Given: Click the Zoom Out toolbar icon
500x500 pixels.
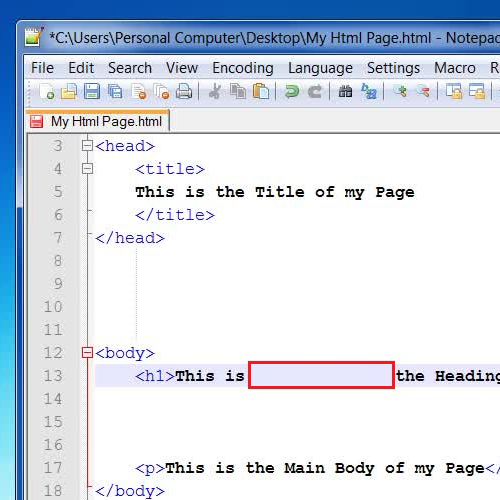Looking at the screenshot, I should click(423, 91).
